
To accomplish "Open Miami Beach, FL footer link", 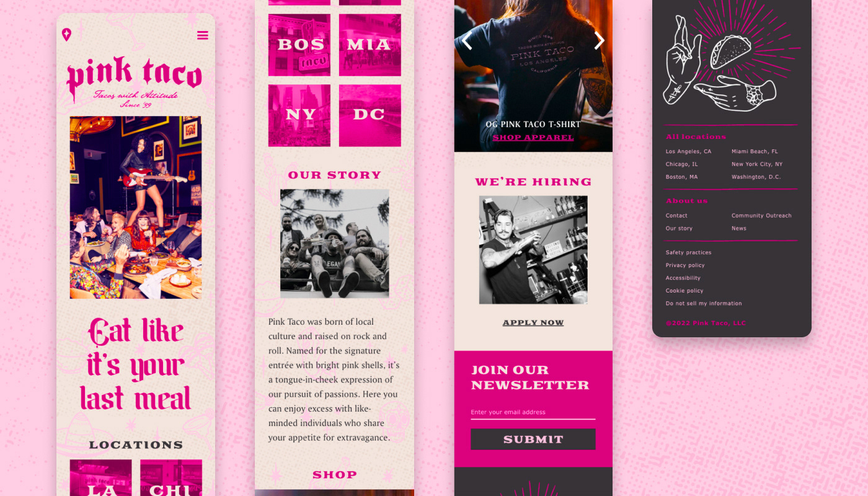I will click(x=755, y=151).
